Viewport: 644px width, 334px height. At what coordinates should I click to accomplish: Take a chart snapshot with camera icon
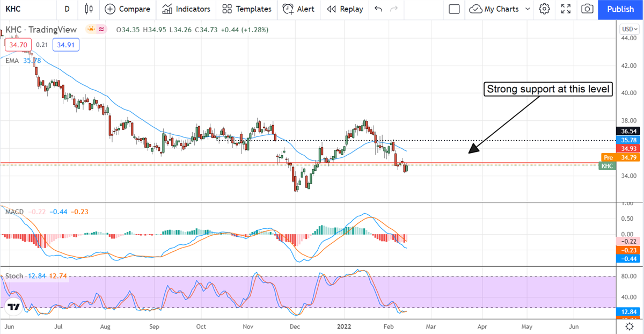pos(588,9)
